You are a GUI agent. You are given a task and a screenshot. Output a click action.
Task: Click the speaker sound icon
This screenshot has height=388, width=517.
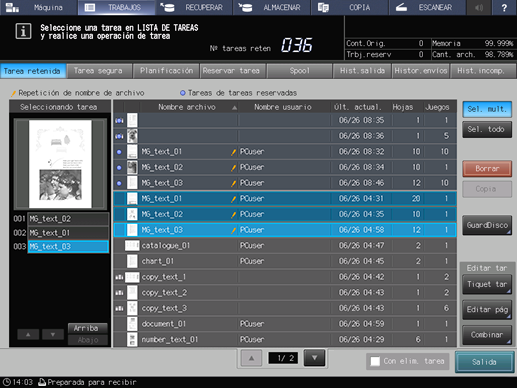pos(479,7)
